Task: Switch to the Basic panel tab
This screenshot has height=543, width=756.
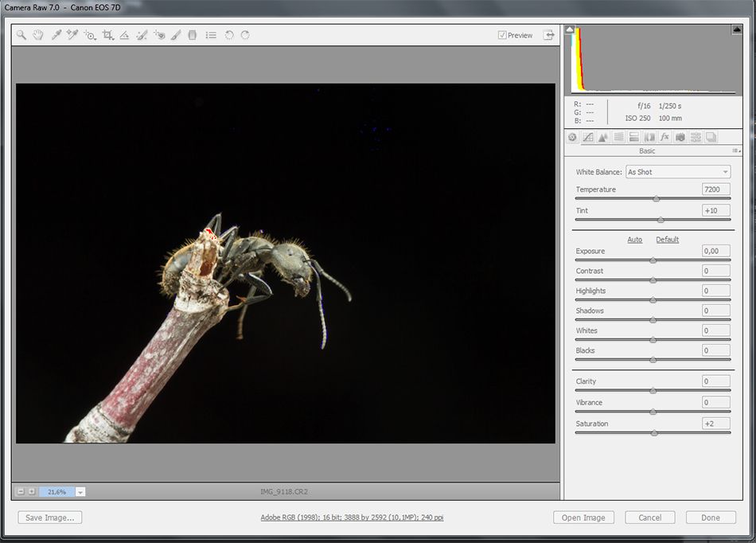Action: pos(572,137)
